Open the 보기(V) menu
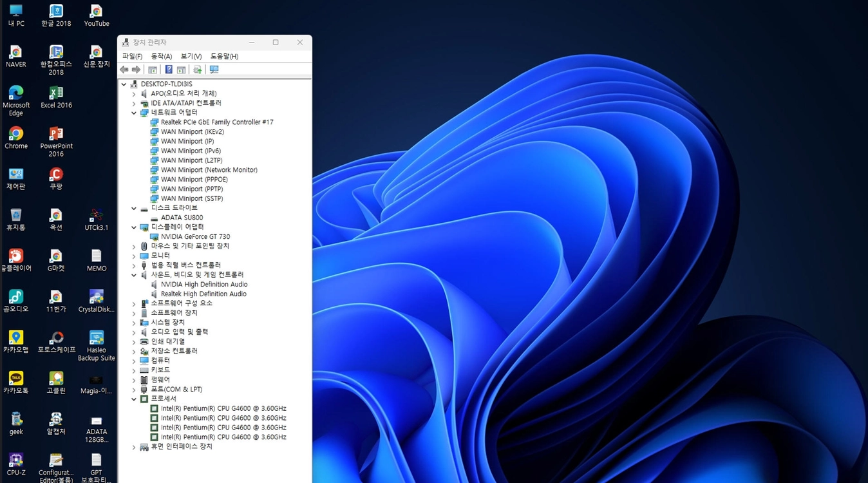This screenshot has width=868, height=483. point(191,56)
